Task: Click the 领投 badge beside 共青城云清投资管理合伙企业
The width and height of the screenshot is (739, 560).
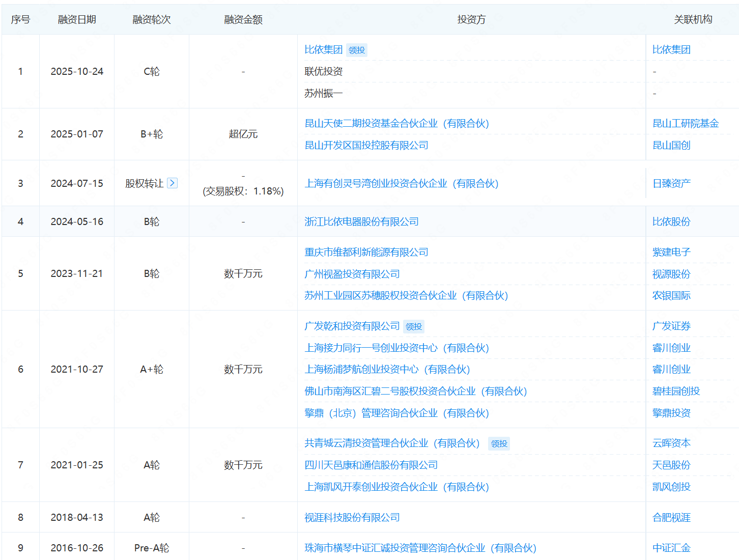Action: (x=499, y=444)
